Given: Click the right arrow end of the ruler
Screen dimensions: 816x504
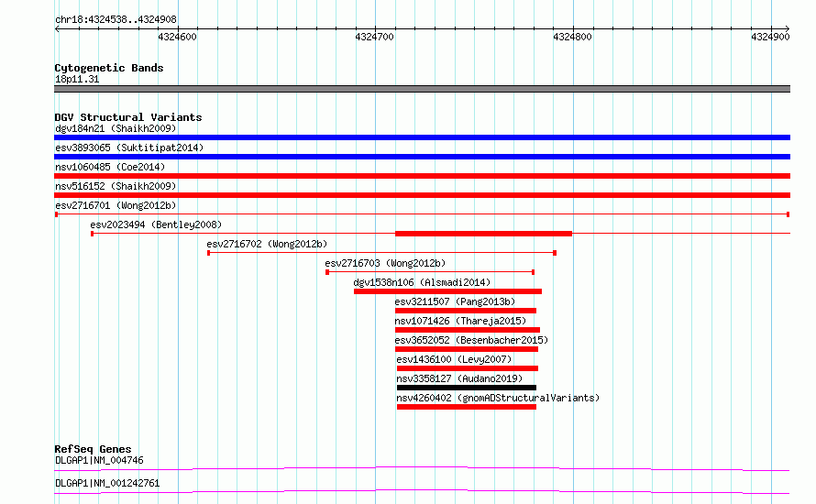Looking at the screenshot, I should point(788,28).
